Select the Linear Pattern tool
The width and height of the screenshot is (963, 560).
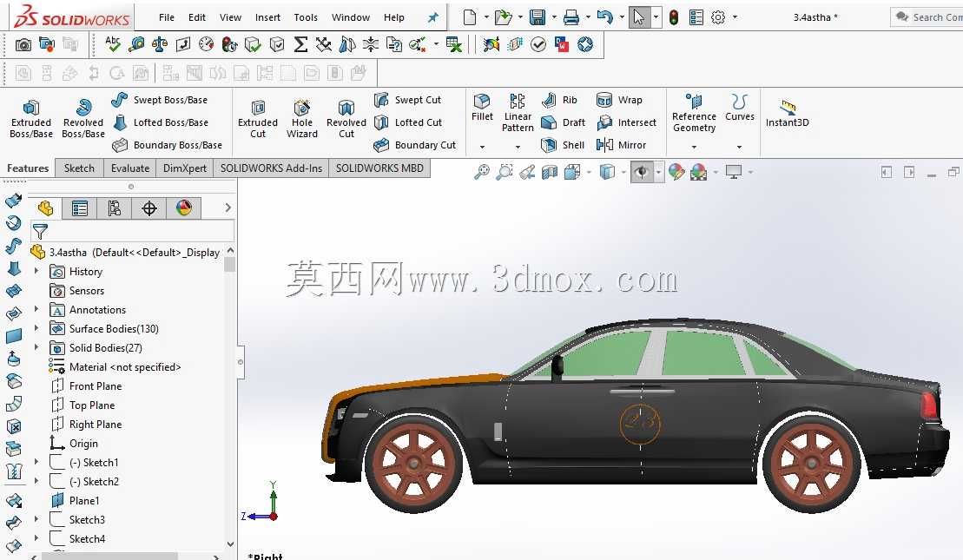(518, 113)
